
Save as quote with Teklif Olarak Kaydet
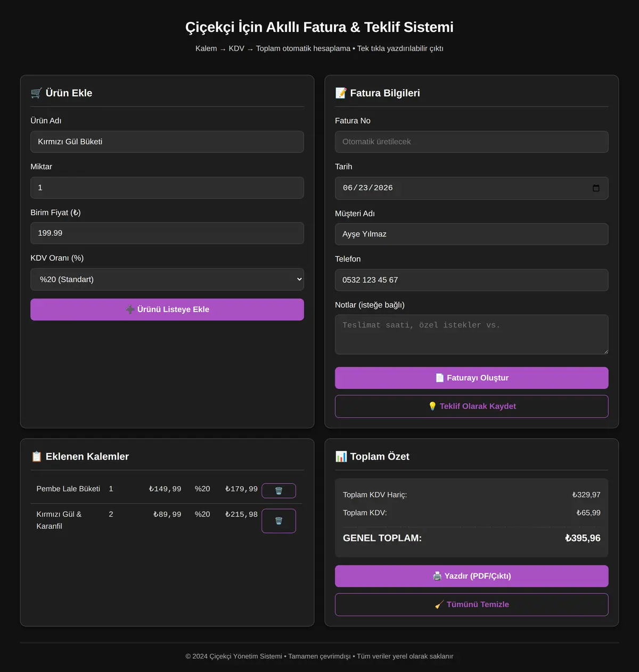[472, 406]
